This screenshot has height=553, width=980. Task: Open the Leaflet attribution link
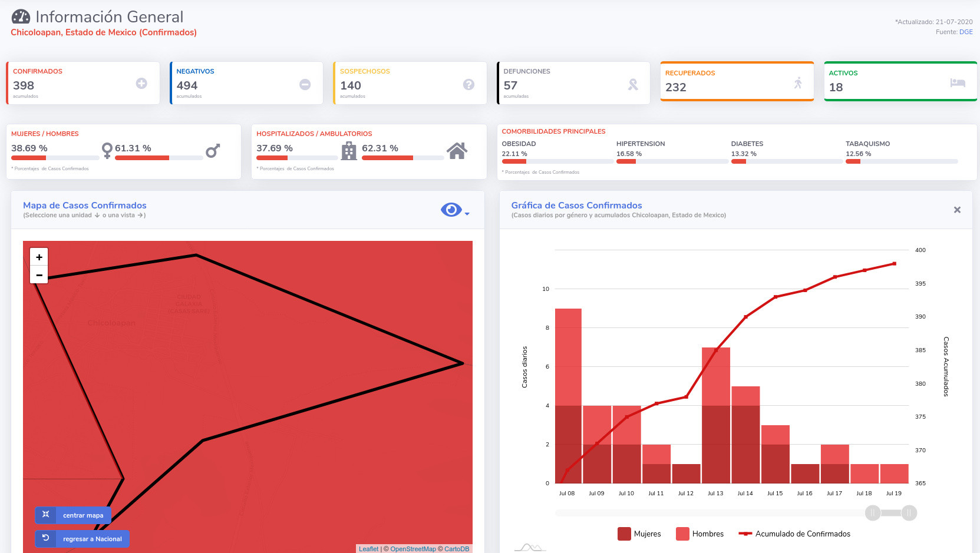tap(369, 549)
